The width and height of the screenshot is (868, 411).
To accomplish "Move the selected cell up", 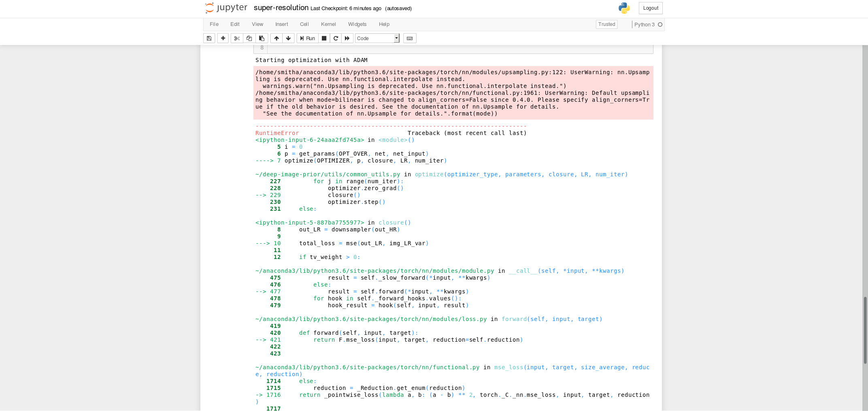I will 277,38.
